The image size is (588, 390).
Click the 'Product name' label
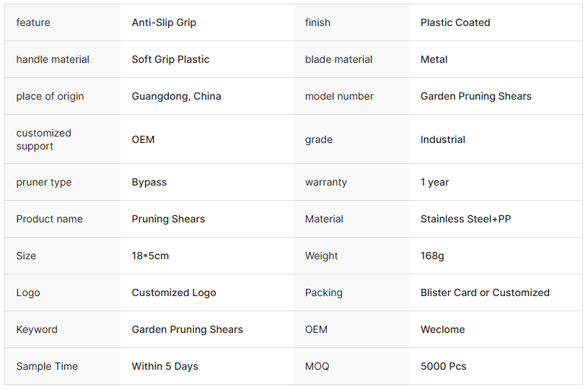tap(50, 219)
